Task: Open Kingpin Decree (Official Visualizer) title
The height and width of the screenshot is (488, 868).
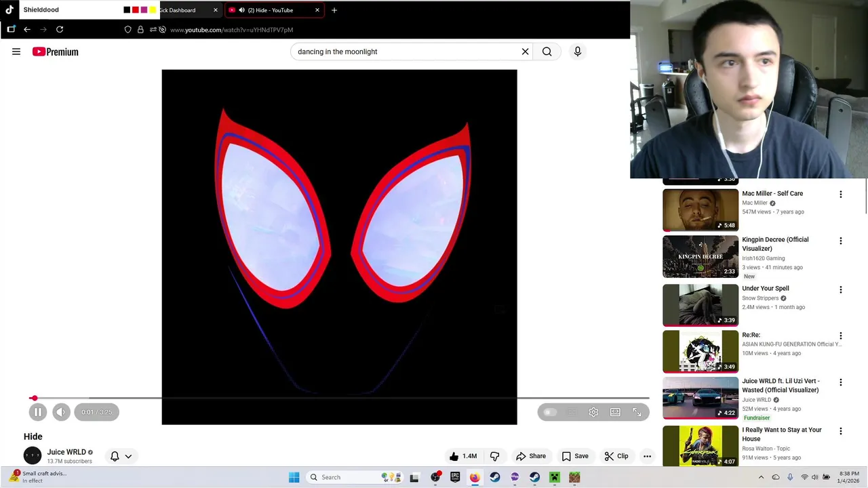Action: click(775, 244)
